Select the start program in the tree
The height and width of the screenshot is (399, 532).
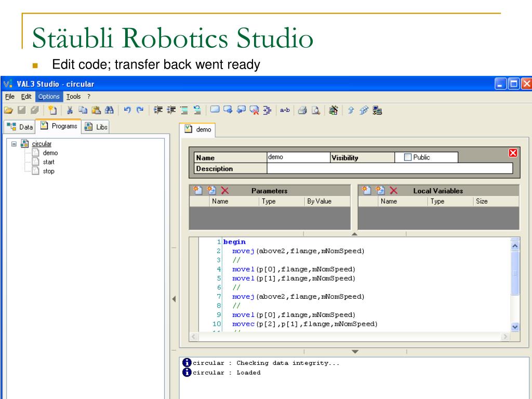tap(48, 162)
